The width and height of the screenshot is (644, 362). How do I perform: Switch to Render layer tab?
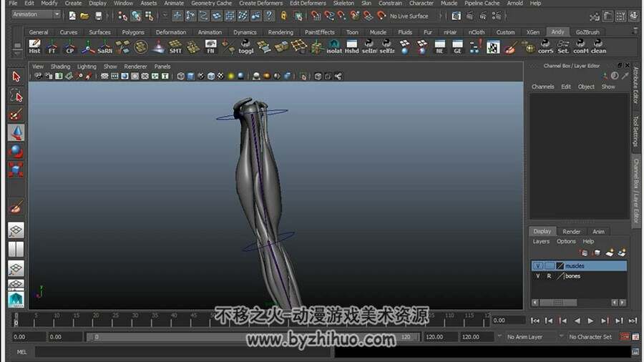[571, 232]
